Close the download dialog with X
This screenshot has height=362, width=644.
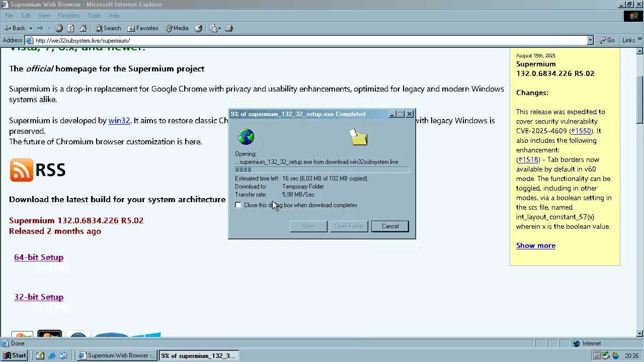tap(410, 114)
